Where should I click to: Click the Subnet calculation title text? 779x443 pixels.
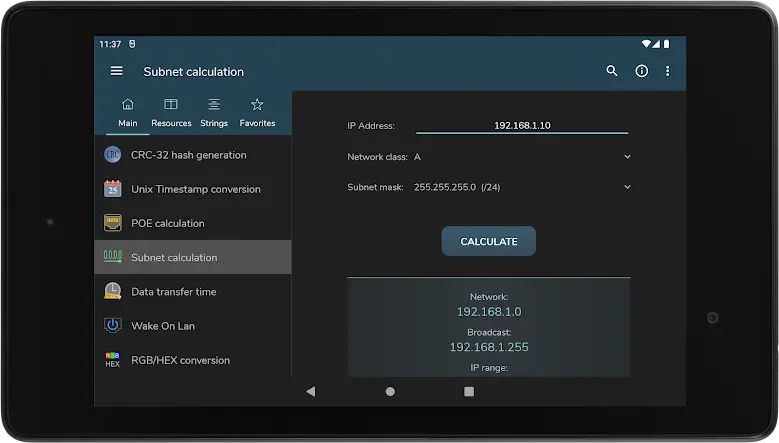(x=193, y=72)
